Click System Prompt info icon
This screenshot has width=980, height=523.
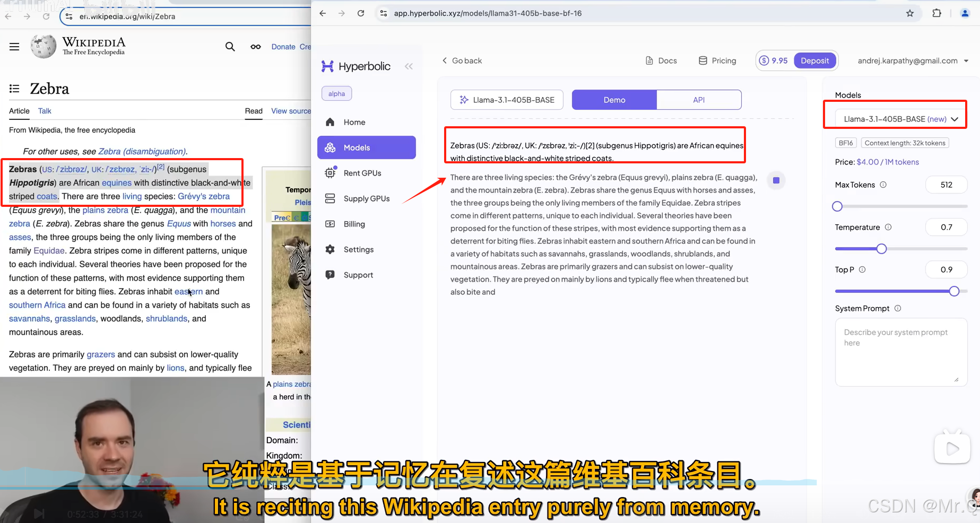(898, 308)
